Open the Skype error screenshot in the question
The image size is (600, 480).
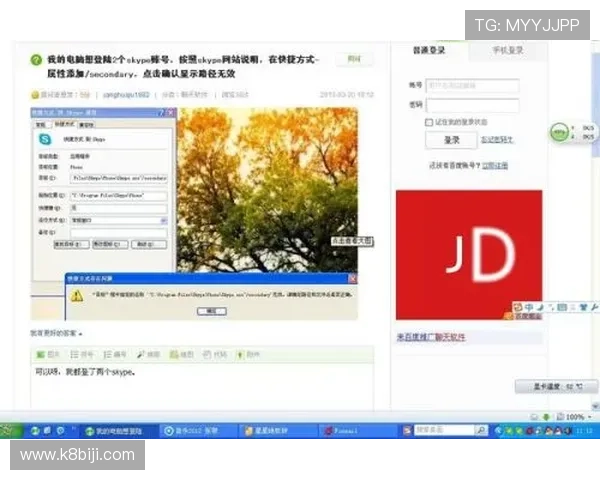[x=194, y=214]
